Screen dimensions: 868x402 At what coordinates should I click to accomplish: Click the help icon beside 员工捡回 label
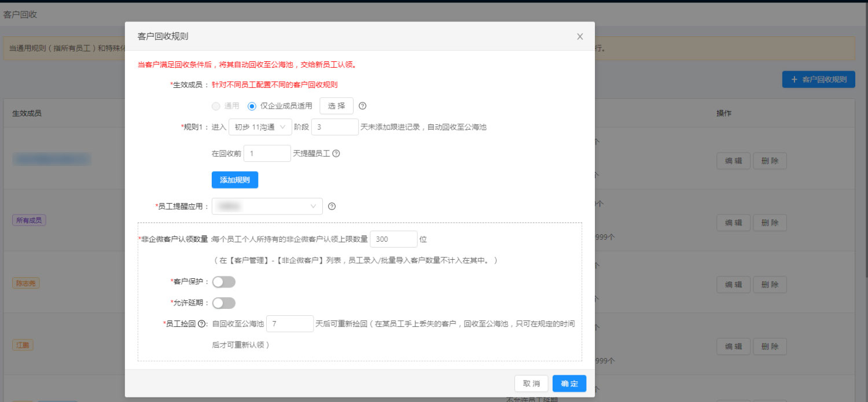(202, 324)
